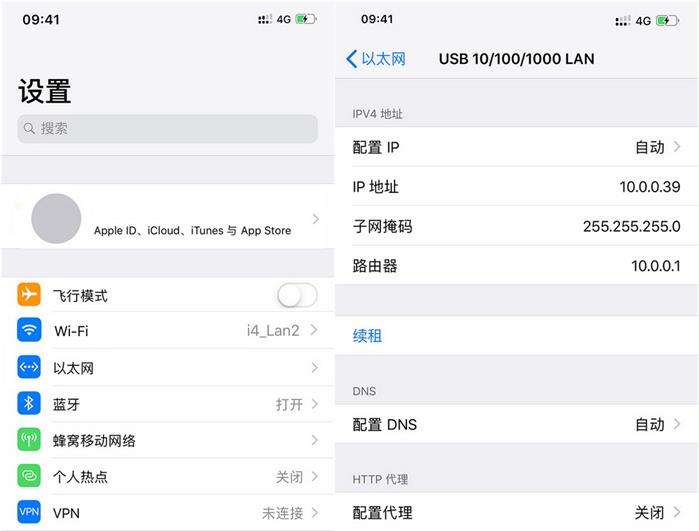Open 个人热点 row chevron
The width and height of the screenshot is (699, 531).
coord(314,476)
